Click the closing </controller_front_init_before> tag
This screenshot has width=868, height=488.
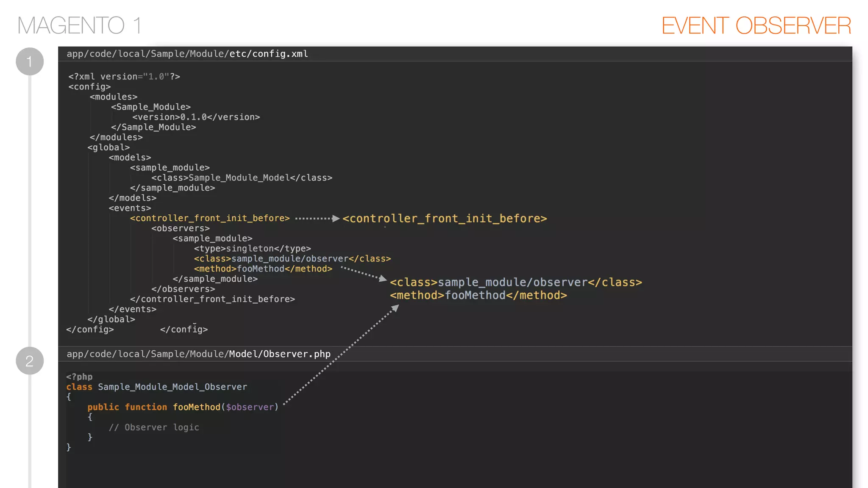click(x=212, y=299)
